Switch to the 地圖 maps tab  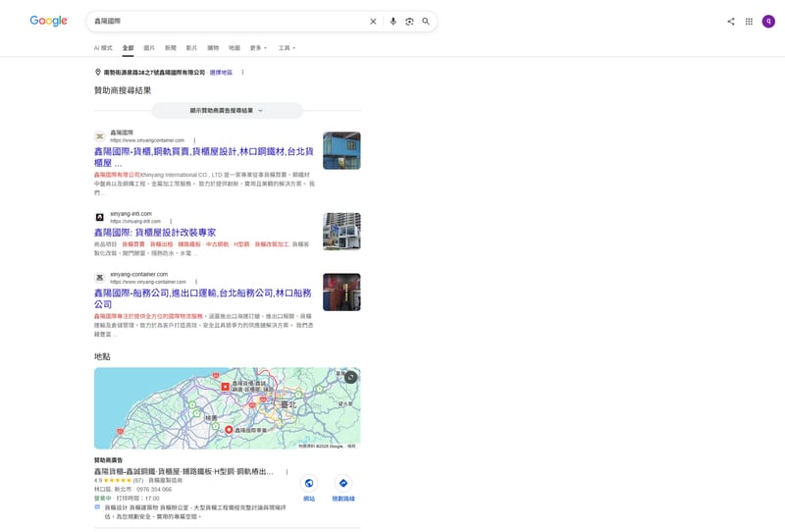click(x=235, y=48)
